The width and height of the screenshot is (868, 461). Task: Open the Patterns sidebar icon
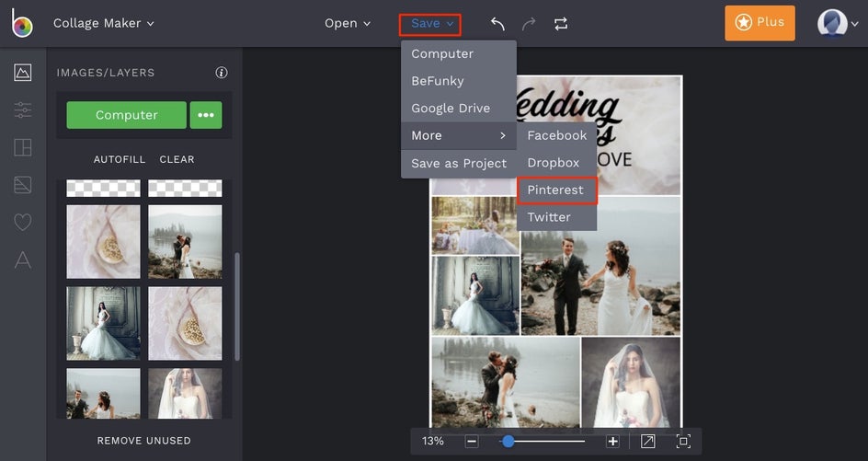click(23, 185)
